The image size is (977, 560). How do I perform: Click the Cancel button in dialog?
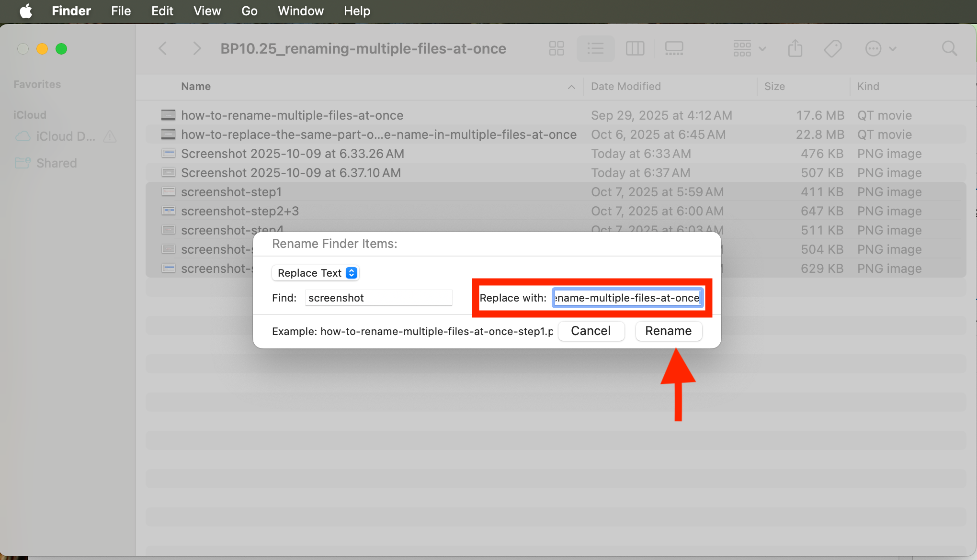(x=591, y=331)
